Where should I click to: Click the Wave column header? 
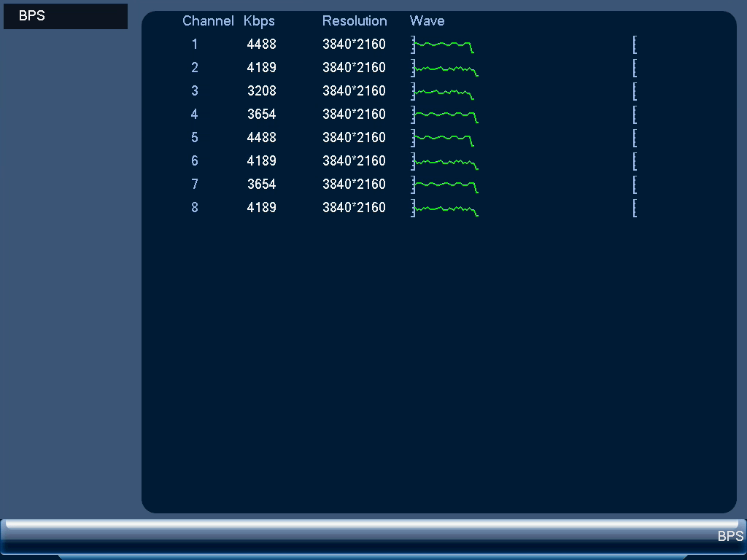pos(427,21)
